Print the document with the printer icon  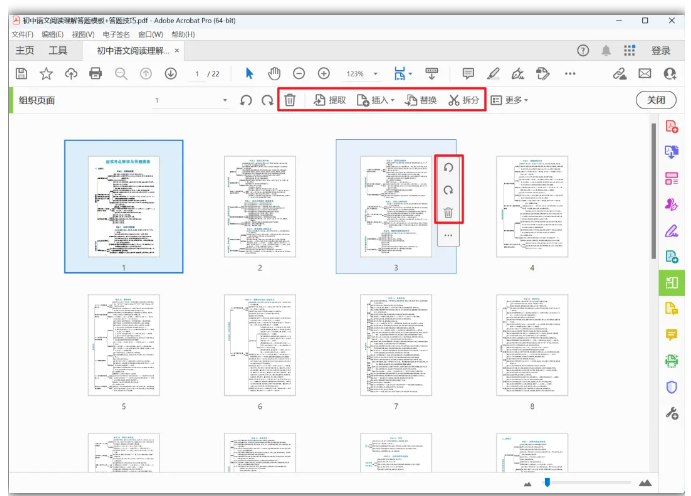pos(96,74)
